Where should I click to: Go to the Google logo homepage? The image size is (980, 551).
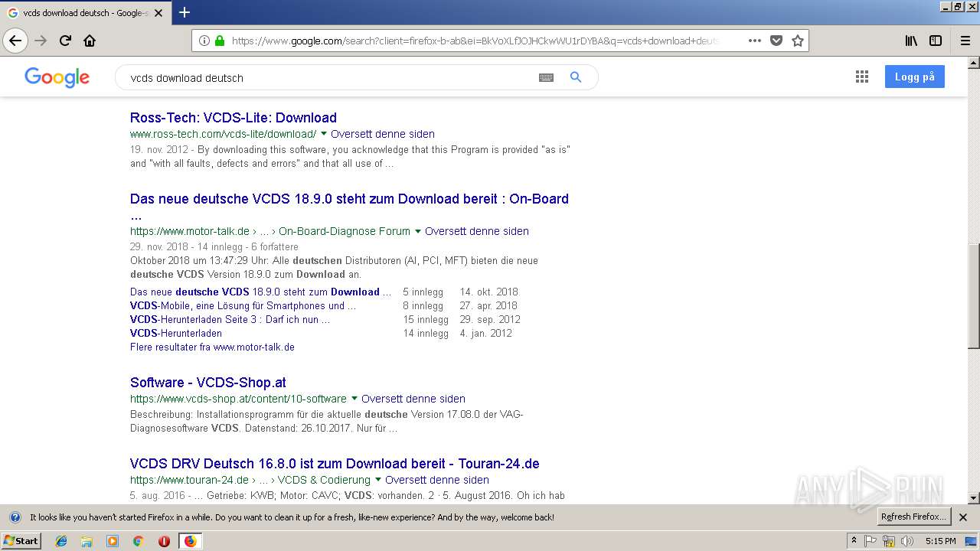pos(57,77)
